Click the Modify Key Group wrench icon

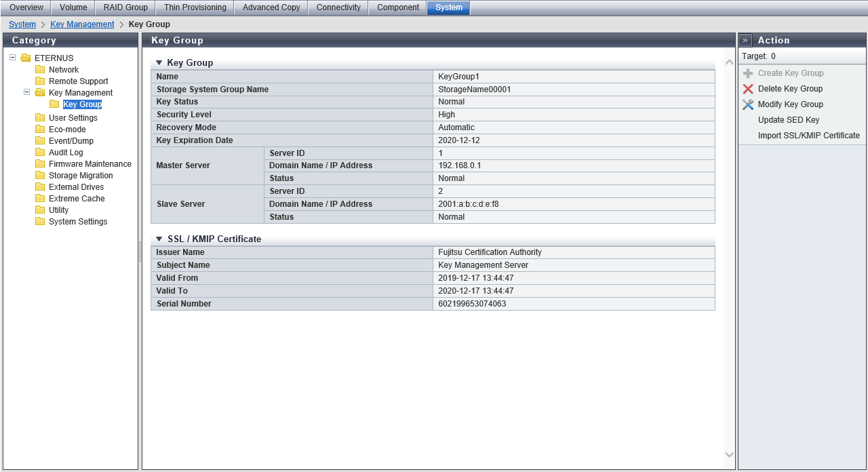748,104
